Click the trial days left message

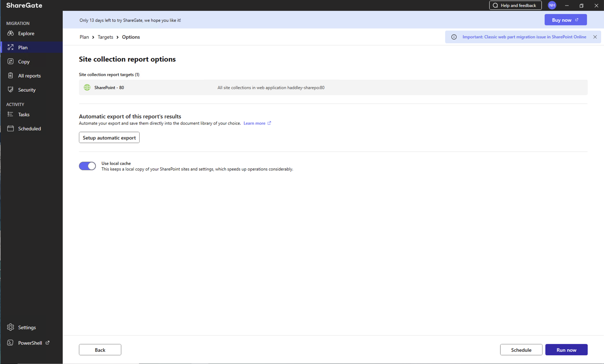pyautogui.click(x=130, y=20)
